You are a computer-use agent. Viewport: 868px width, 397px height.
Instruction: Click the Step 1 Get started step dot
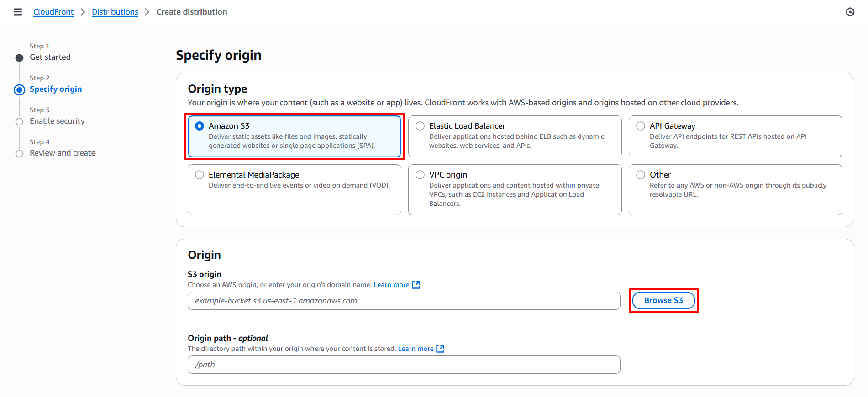19,57
